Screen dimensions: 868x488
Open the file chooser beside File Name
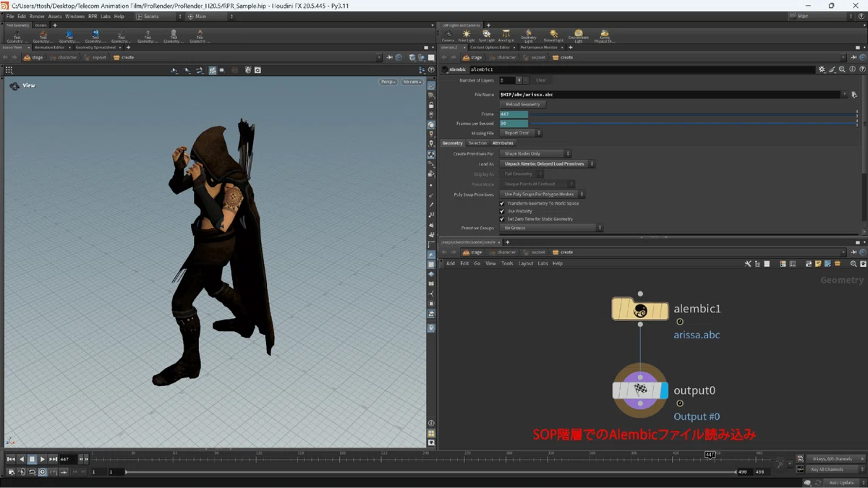[x=853, y=95]
